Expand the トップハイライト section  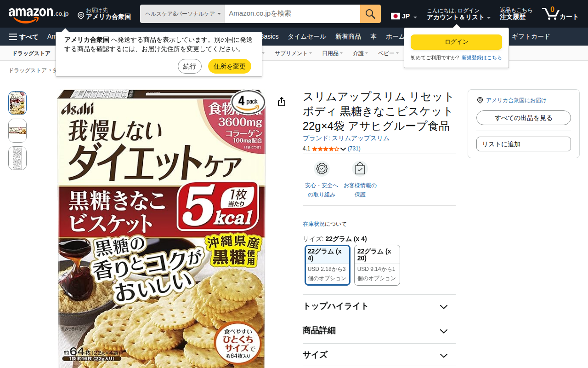pos(379,307)
